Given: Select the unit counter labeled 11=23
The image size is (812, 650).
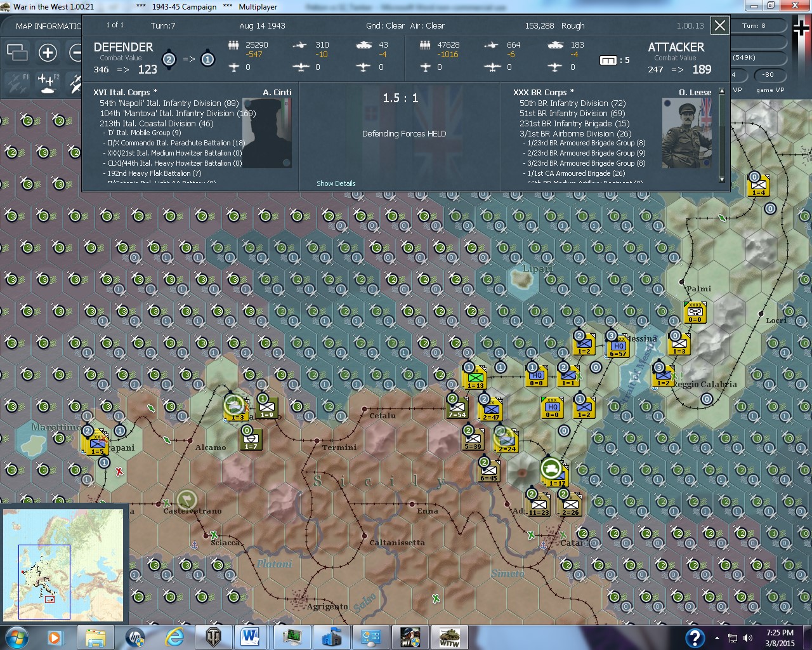Looking at the screenshot, I should [539, 505].
